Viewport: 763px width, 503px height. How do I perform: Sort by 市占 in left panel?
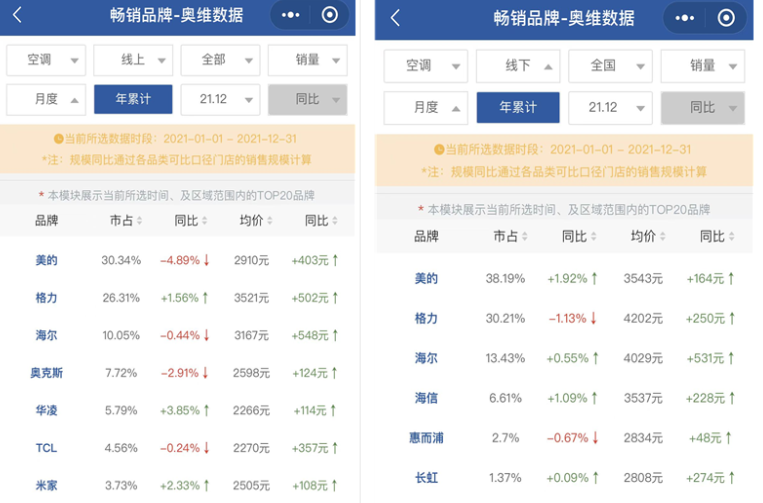tap(126, 220)
